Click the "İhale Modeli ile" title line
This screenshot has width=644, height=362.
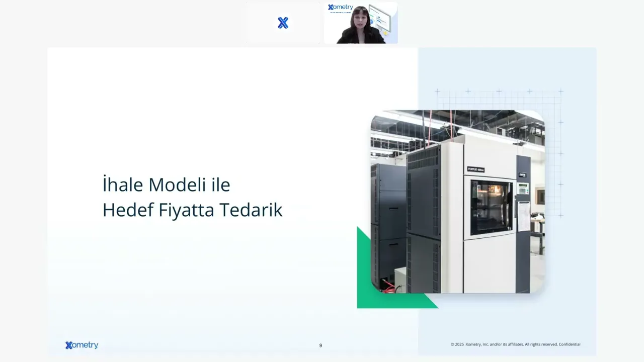[x=166, y=185]
